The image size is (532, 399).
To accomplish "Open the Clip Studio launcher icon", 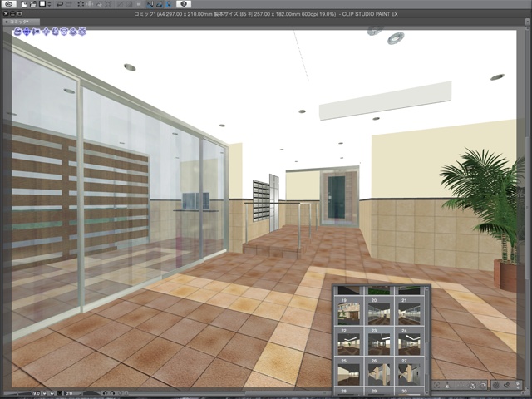I will [9, 4].
